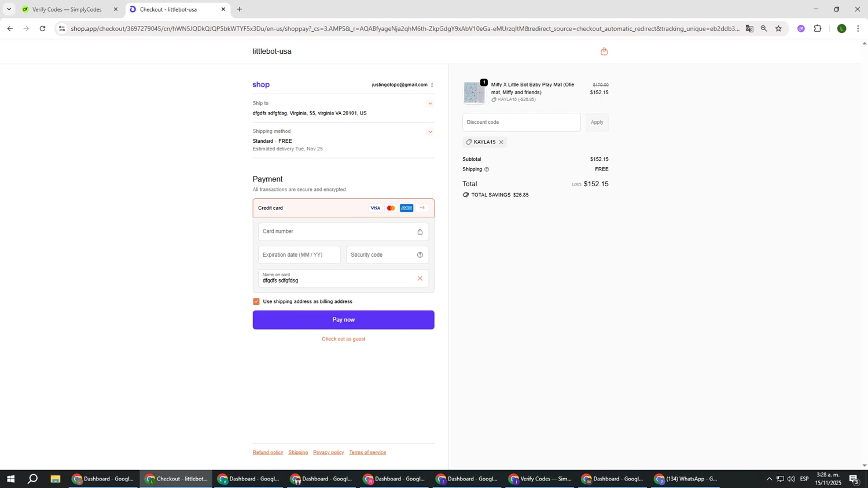Screen dimensions: 868x488
Task: Click the Shipping info help icon
Action: click(487, 169)
